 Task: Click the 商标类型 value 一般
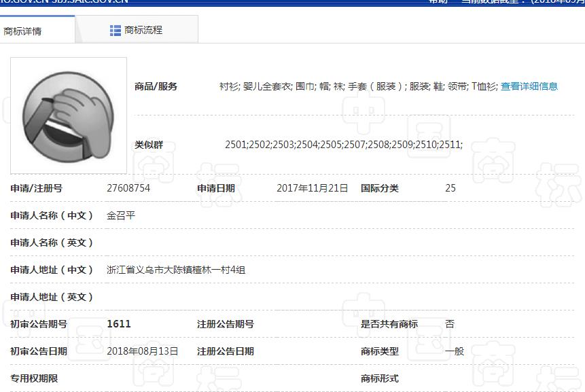pyautogui.click(x=455, y=351)
